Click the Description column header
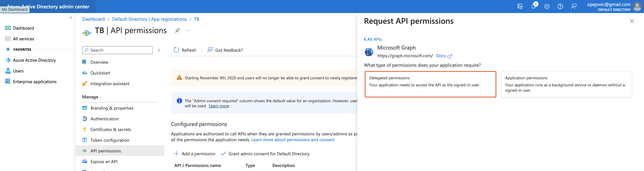Viewport: 644px width, 171px height. click(x=283, y=165)
